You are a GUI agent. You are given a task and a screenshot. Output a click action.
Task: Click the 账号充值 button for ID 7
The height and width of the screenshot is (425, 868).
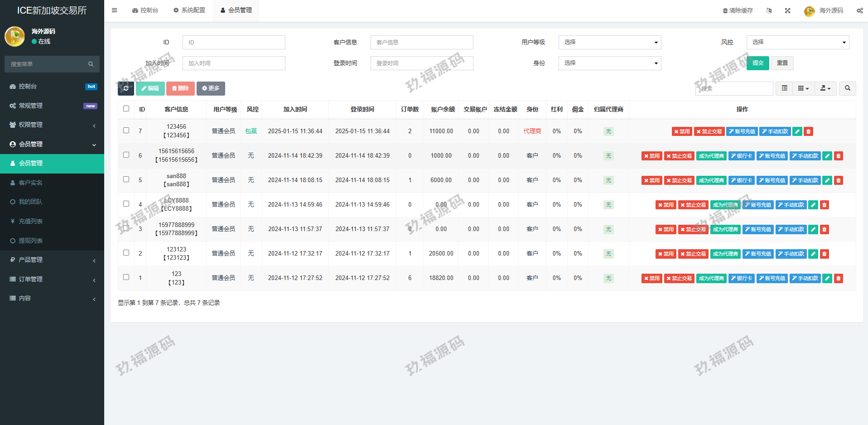tap(742, 131)
